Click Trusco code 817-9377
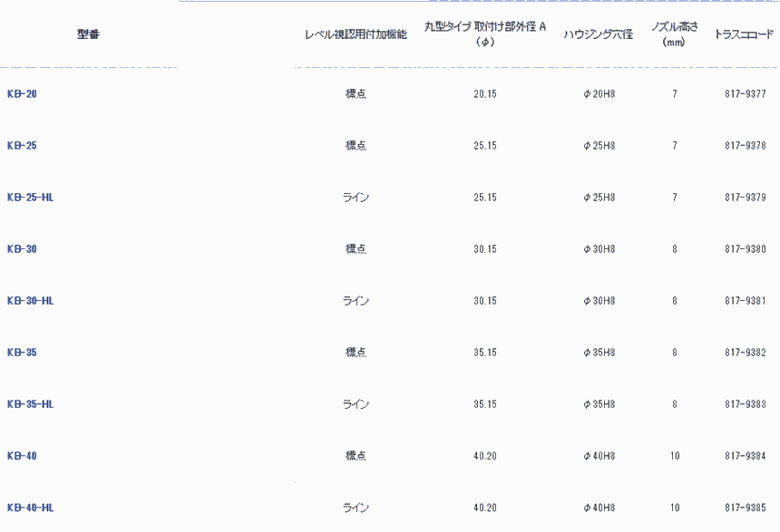This screenshot has height=532, width=780. 746,94
